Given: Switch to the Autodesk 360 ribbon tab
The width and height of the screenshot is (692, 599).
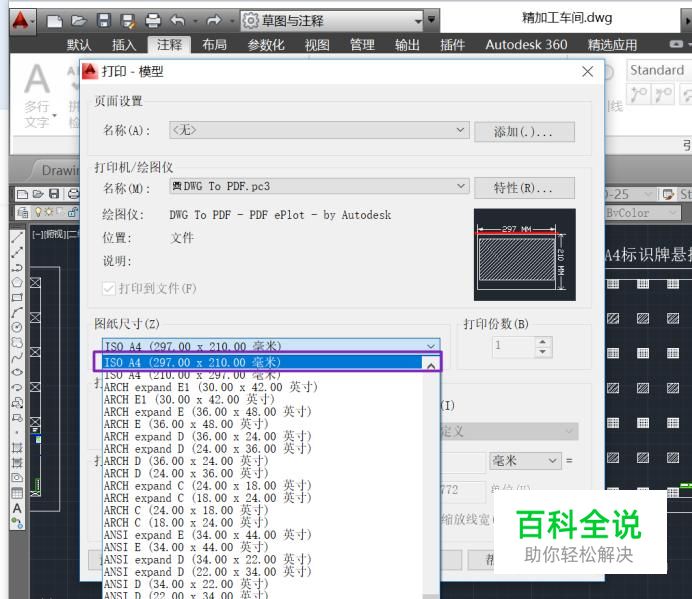Looking at the screenshot, I should click(526, 45).
